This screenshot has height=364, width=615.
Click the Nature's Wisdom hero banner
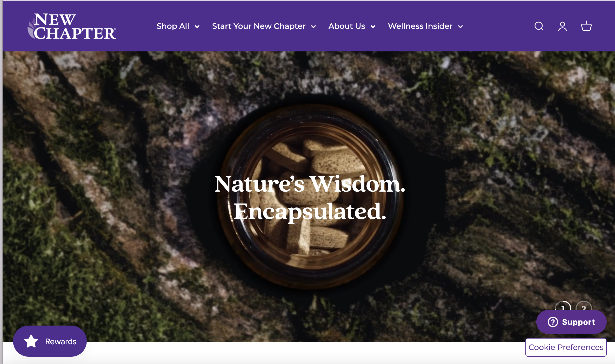pos(309,197)
